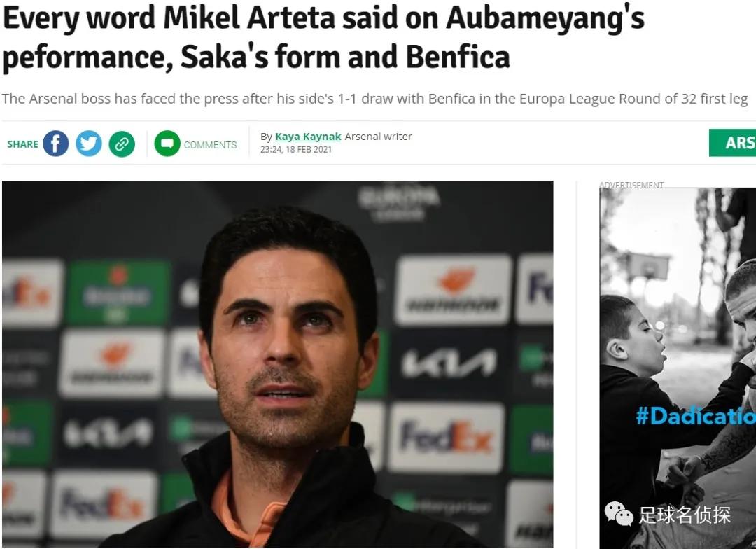Open comments via green speech bubble icon

[x=167, y=144]
